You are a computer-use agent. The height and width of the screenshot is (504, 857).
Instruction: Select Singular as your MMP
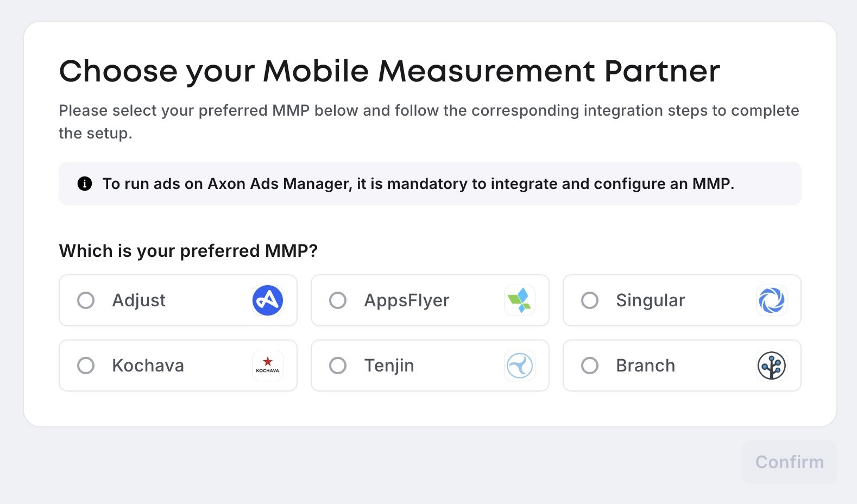tap(590, 300)
